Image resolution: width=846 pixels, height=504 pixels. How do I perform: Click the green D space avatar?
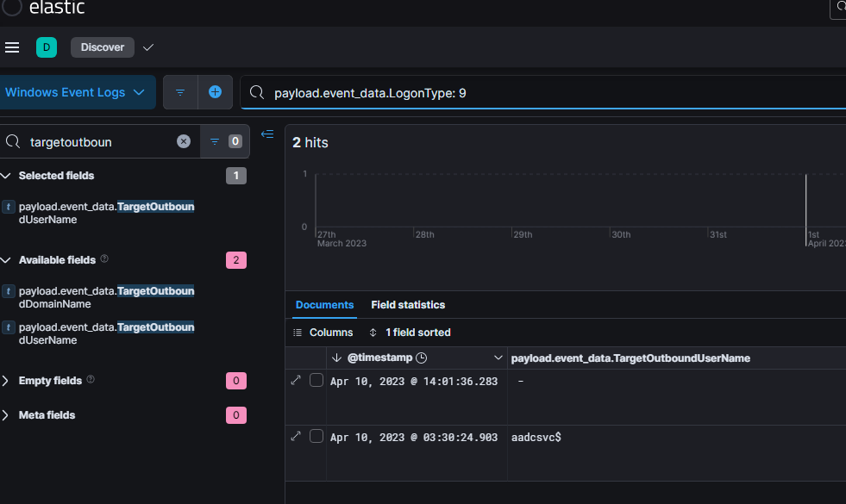pyautogui.click(x=47, y=47)
